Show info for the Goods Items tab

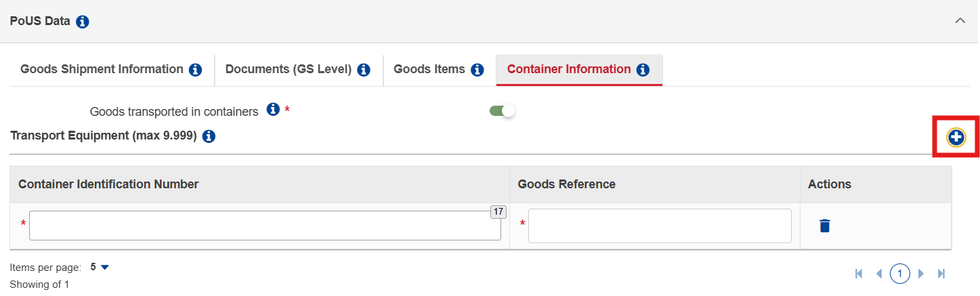click(x=477, y=70)
